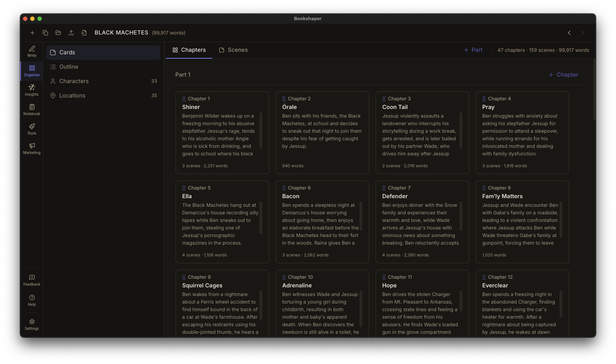Open Help via the question mark icon
This screenshot has height=364, width=616.
32,300
